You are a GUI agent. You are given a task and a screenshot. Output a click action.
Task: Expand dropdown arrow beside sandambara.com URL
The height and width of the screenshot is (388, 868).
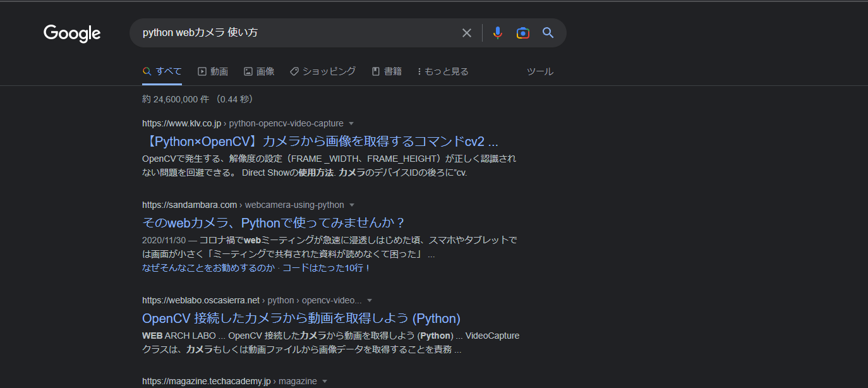pos(352,205)
